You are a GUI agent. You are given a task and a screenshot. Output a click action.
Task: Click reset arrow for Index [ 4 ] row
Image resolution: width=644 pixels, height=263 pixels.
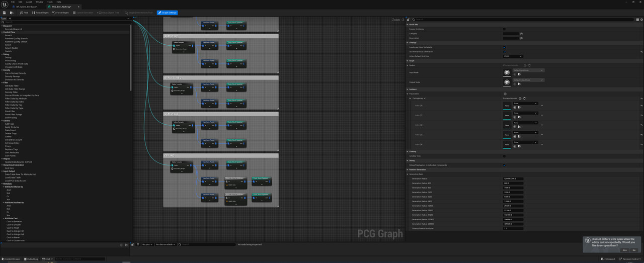[641, 144]
